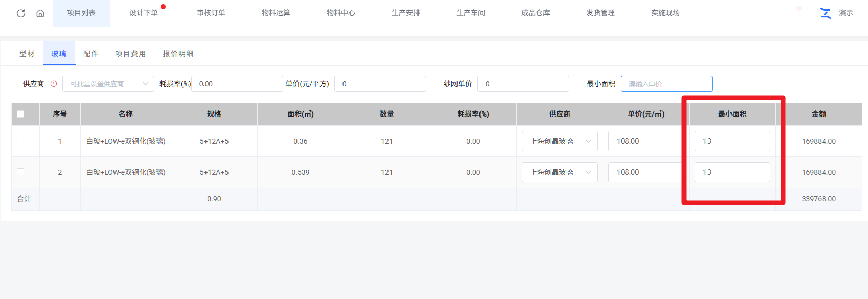Check the checkbox for row 2

tap(20, 172)
